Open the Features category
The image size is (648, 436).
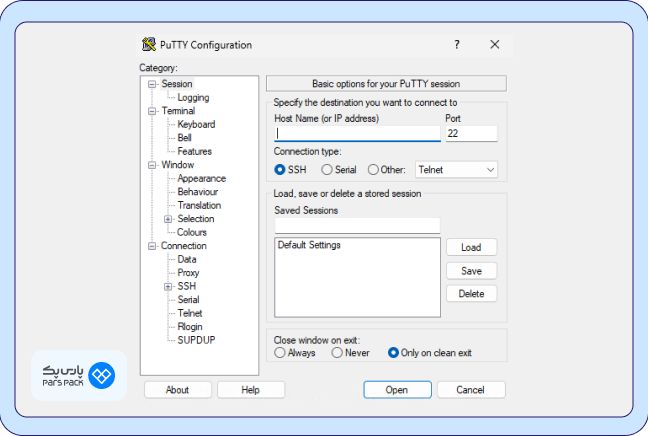coord(195,151)
